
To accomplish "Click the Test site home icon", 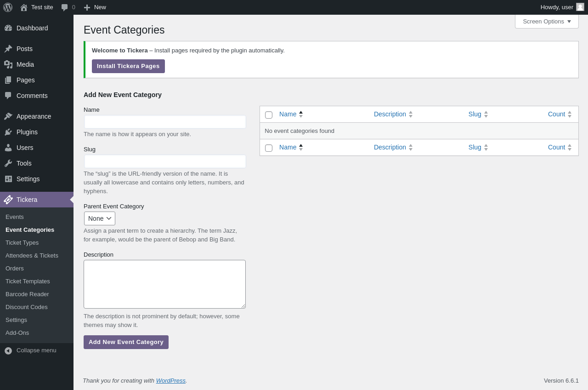I will pos(24,7).
